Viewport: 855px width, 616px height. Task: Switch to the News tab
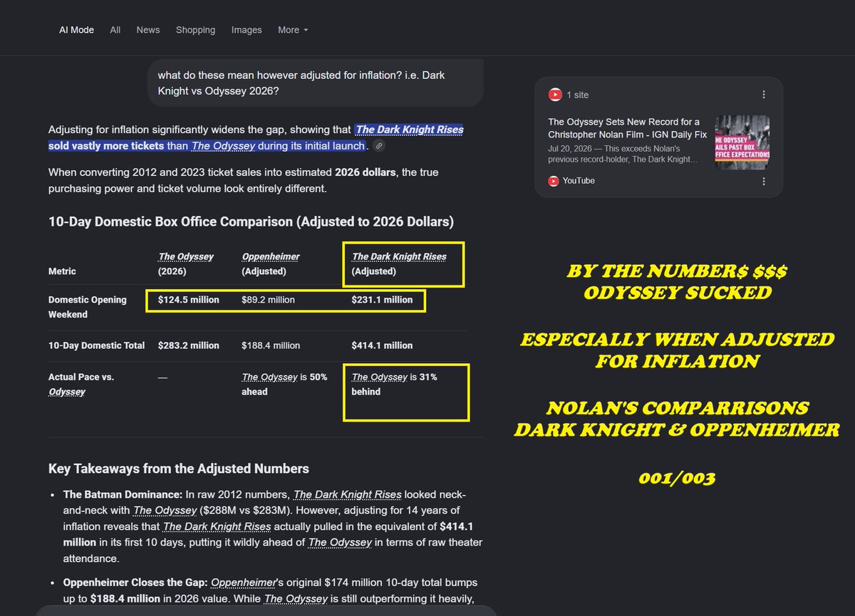click(x=148, y=30)
